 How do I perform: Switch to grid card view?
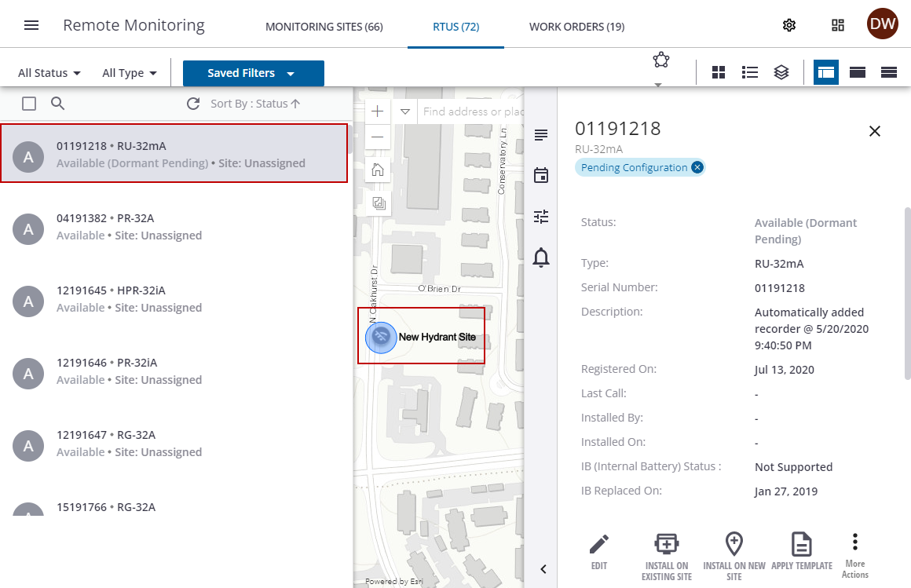point(718,72)
